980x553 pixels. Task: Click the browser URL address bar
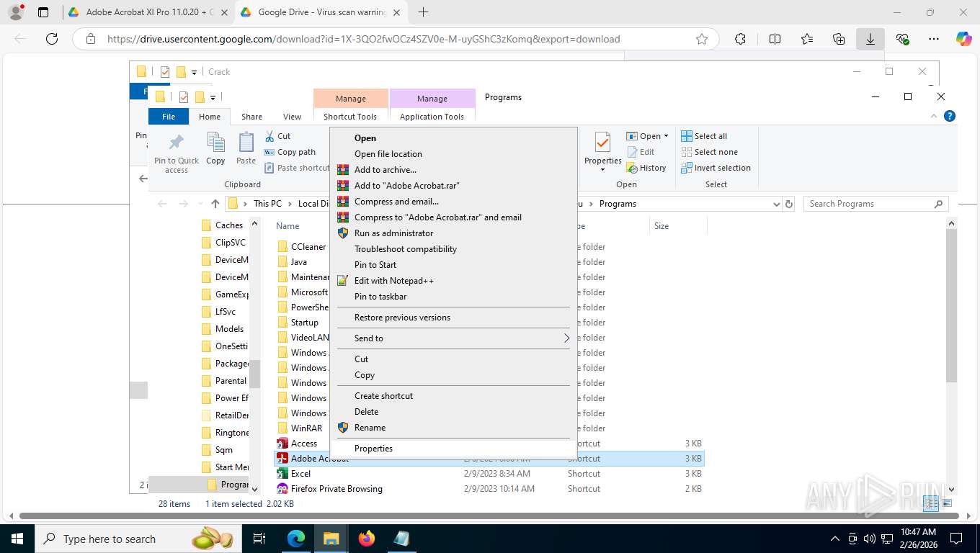(395, 40)
